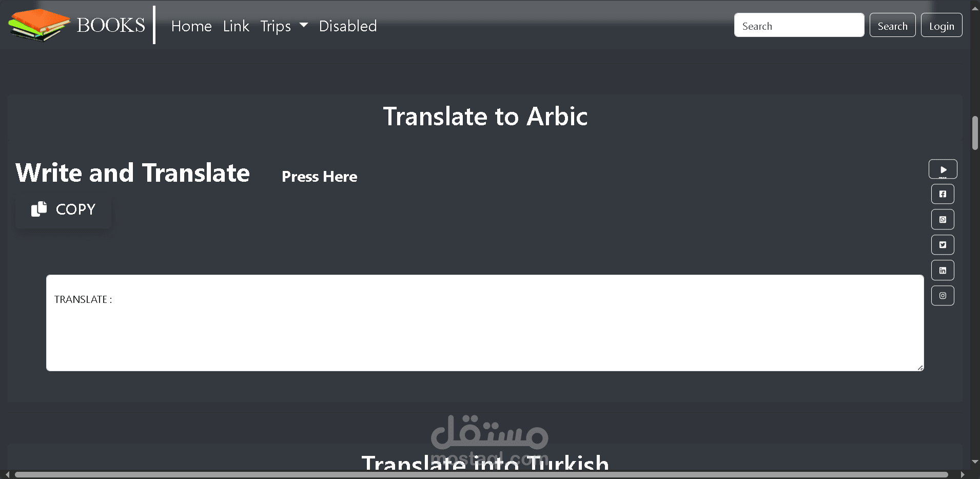Go to the Home nav item

(x=191, y=26)
